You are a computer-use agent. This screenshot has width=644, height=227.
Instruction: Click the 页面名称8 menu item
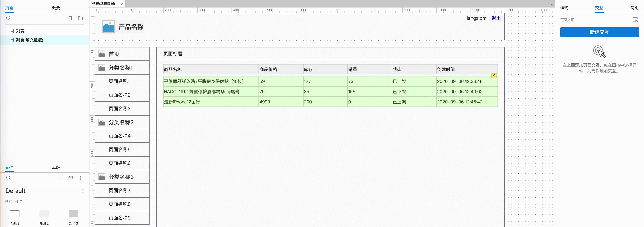point(122,204)
